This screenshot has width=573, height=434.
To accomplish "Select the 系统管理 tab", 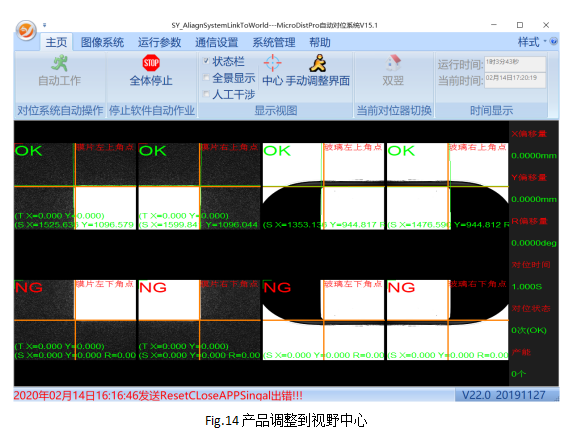I will pyautogui.click(x=274, y=42).
